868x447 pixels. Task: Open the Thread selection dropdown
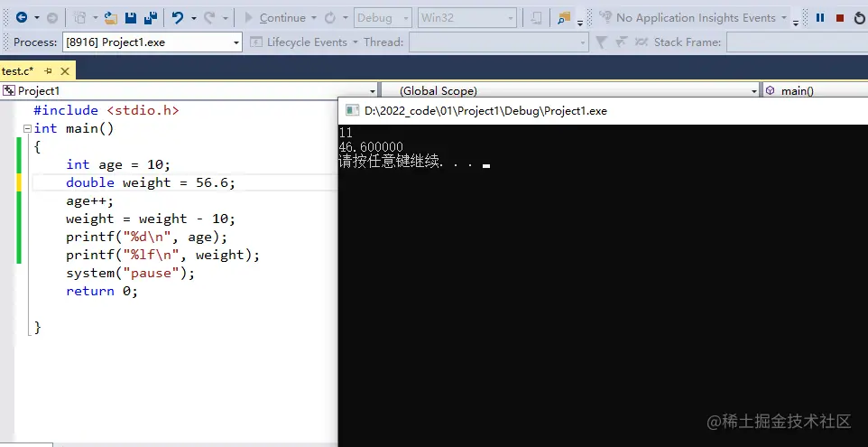pyautogui.click(x=499, y=42)
